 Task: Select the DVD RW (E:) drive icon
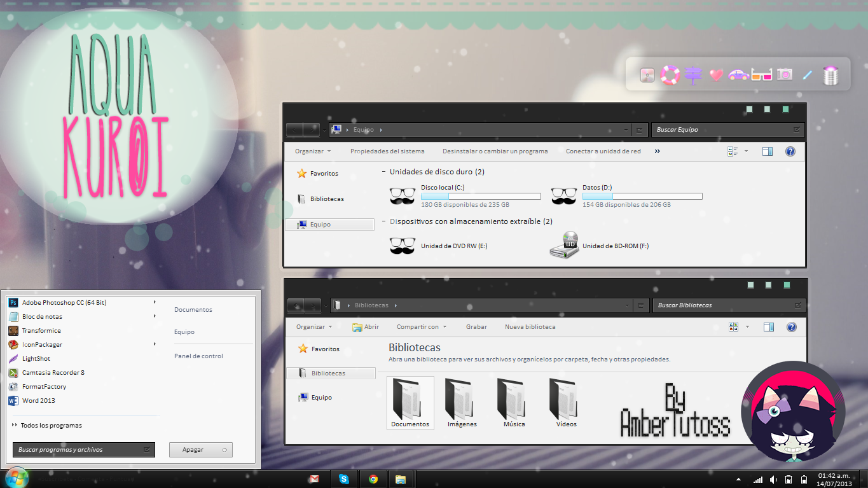tap(402, 246)
